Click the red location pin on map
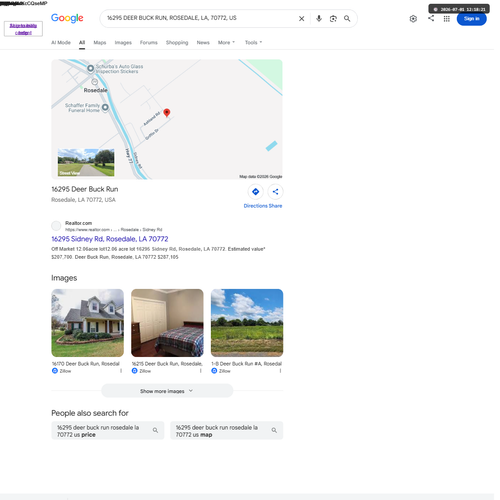This screenshot has height=500, width=500. click(167, 113)
